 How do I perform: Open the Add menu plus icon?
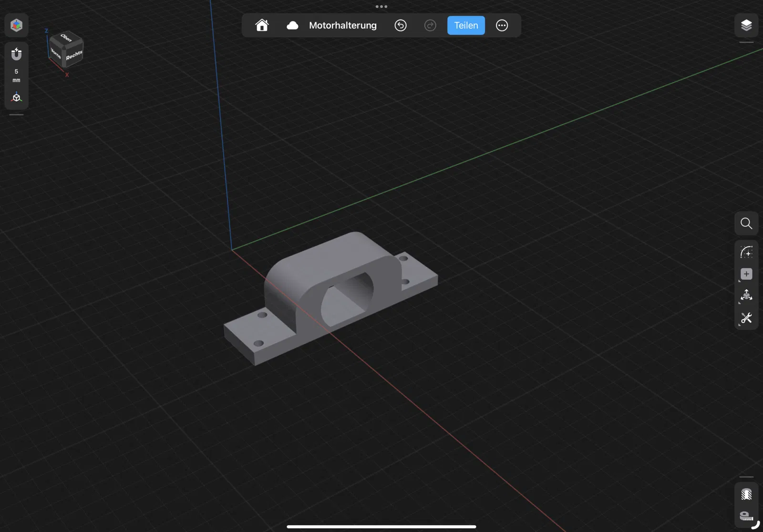746,274
